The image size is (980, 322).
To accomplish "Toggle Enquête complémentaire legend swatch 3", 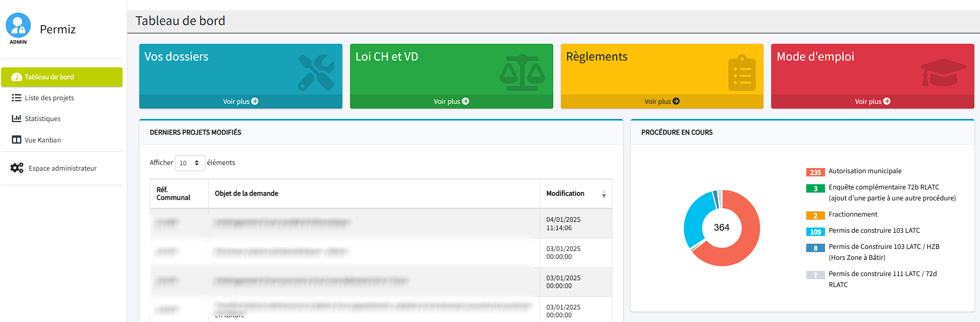I will 816,188.
